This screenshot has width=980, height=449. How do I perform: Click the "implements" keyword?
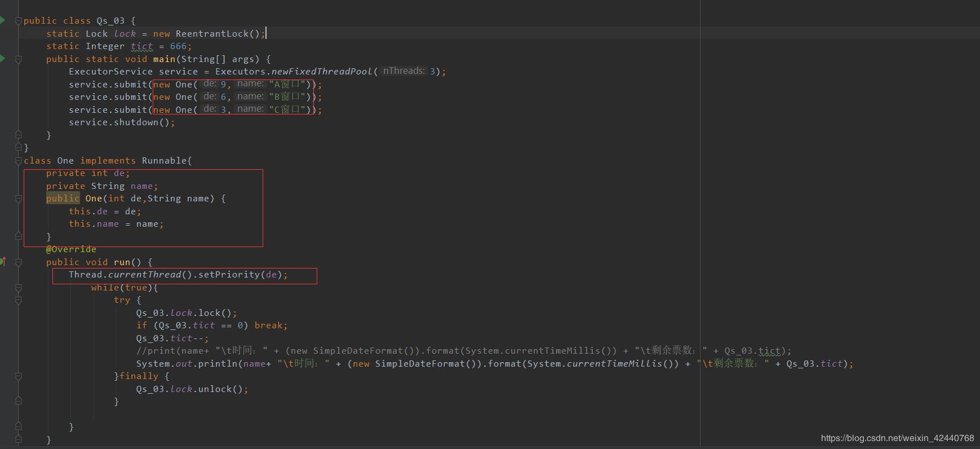coord(108,161)
